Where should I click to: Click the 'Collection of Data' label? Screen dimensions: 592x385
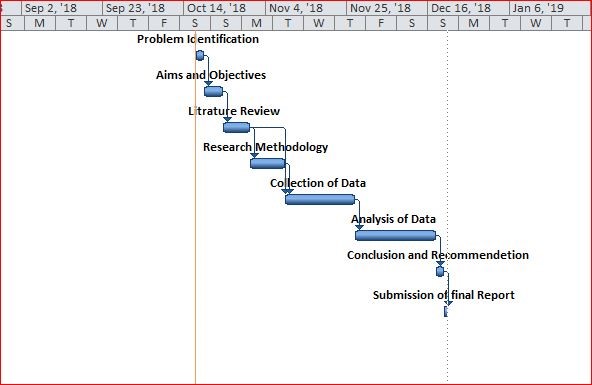[318, 183]
